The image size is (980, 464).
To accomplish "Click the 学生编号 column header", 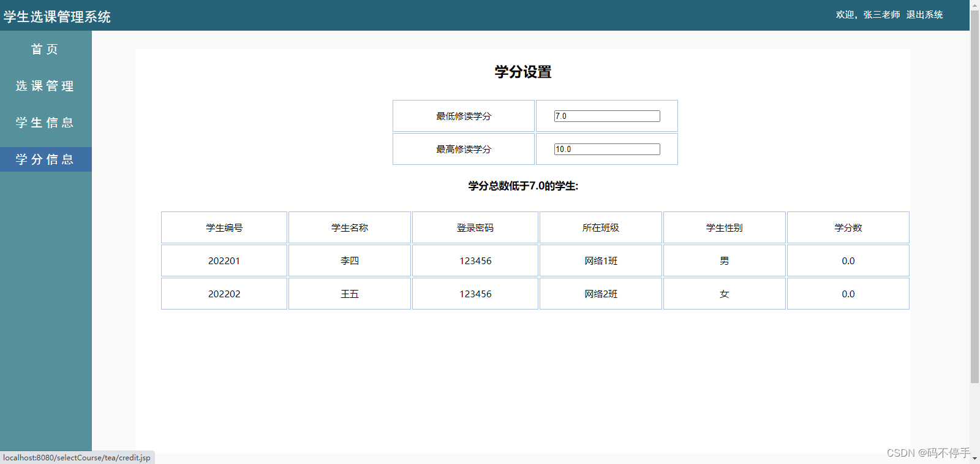I will (224, 227).
